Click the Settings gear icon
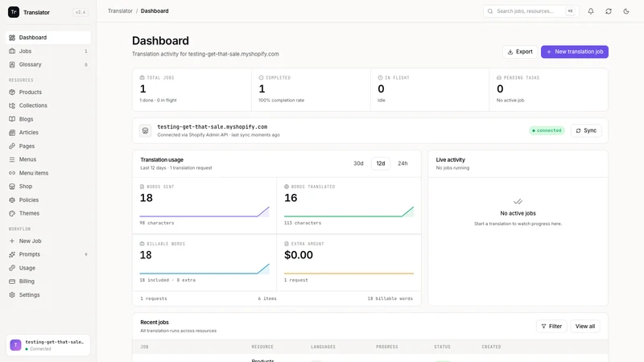Image resolution: width=644 pixels, height=362 pixels. pyautogui.click(x=12, y=294)
